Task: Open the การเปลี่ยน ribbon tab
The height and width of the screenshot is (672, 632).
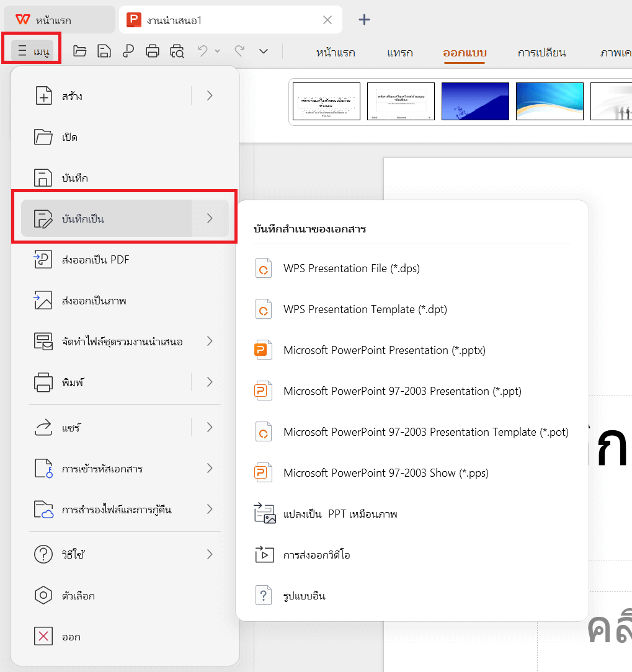Action: click(x=542, y=53)
